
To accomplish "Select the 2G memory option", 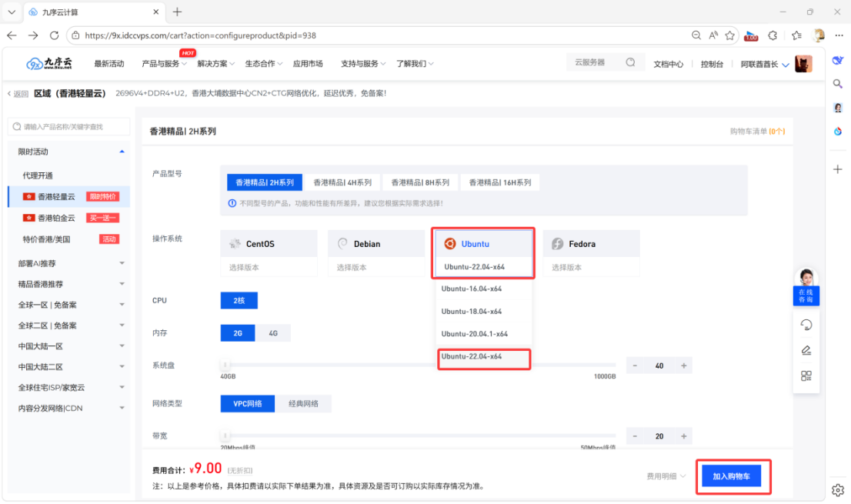I will tap(238, 333).
